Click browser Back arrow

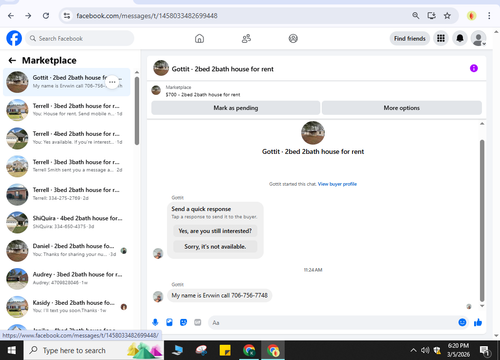coord(11,16)
